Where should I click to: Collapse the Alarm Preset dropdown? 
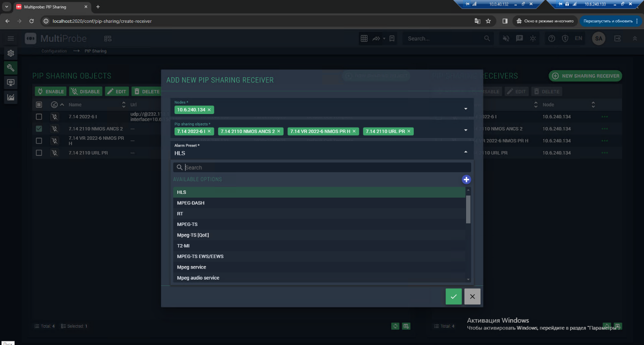click(x=466, y=152)
